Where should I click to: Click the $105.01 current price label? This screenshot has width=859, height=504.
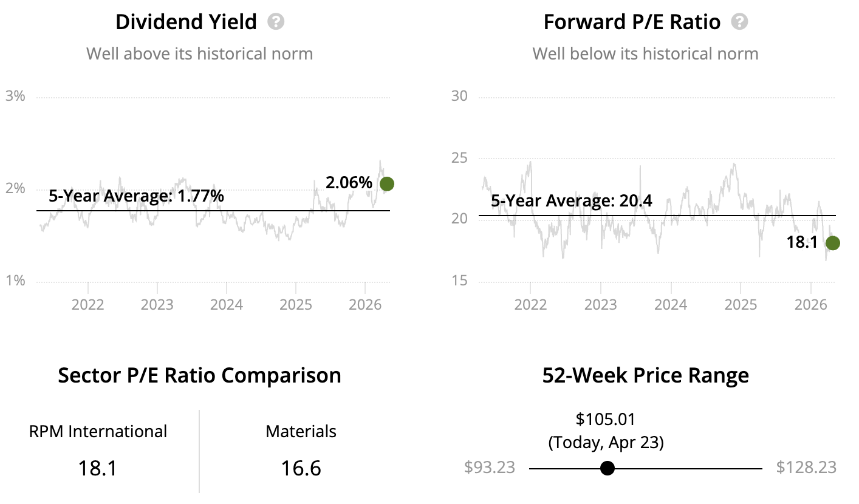tap(605, 419)
